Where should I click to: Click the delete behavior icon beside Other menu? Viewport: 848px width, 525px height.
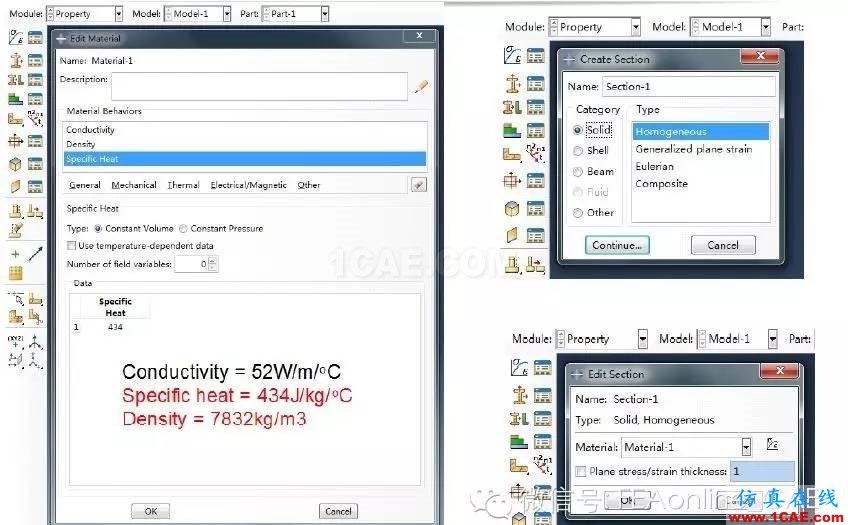pyautogui.click(x=419, y=185)
